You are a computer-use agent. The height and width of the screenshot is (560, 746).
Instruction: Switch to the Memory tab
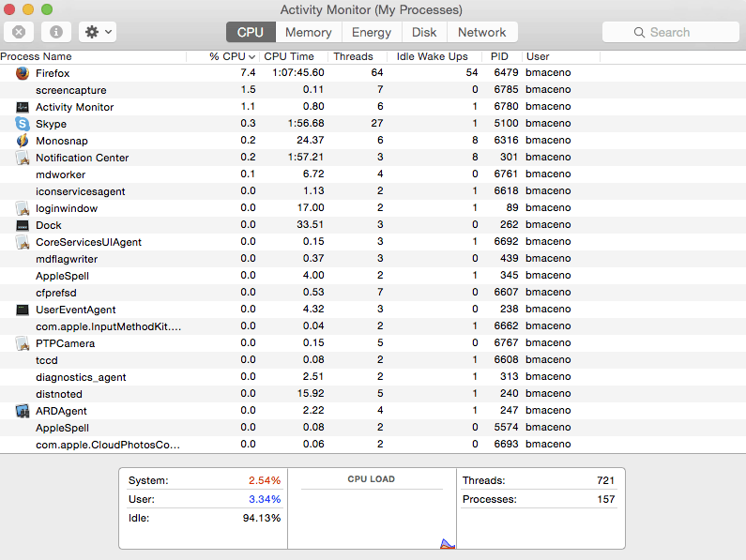pyautogui.click(x=309, y=32)
